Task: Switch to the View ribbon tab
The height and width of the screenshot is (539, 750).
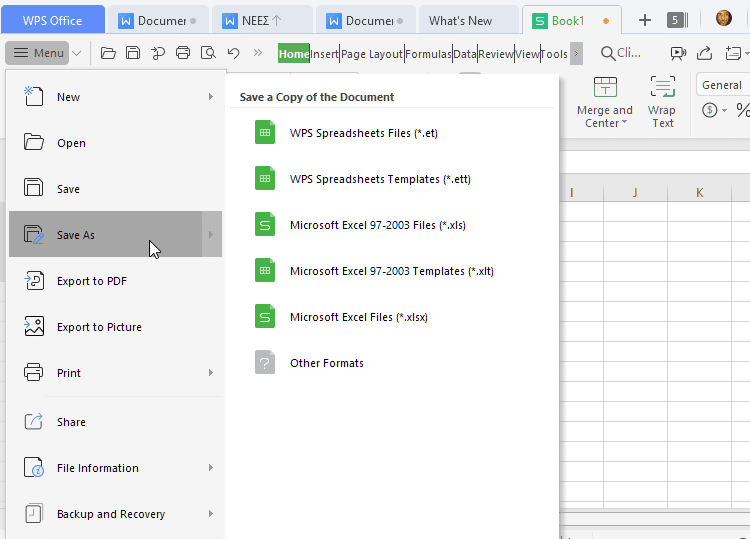Action: click(x=528, y=54)
